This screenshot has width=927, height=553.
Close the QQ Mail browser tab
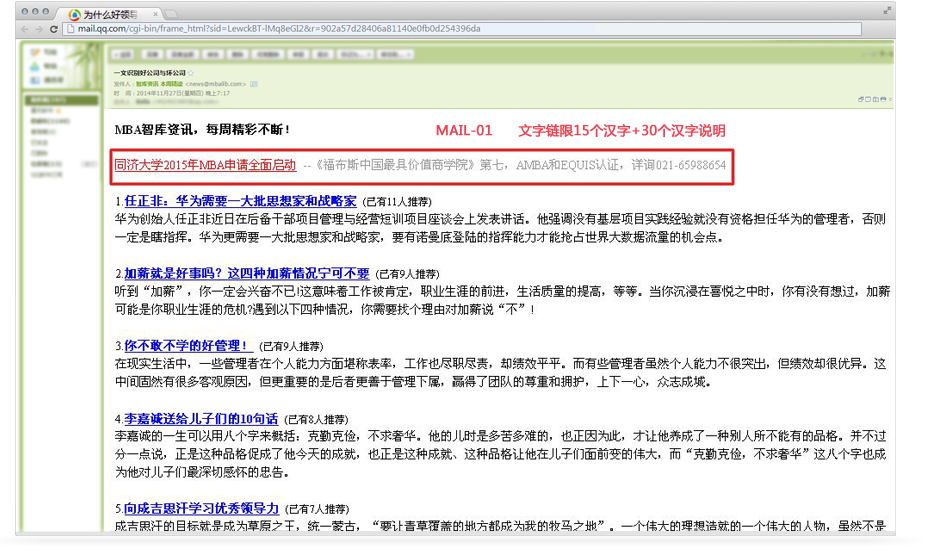(x=155, y=14)
